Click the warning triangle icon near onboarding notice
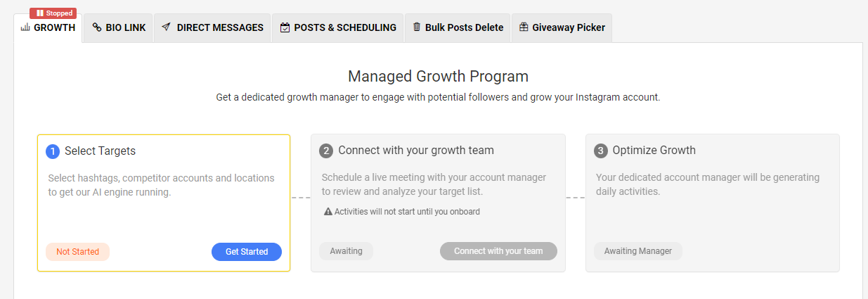 (x=328, y=211)
